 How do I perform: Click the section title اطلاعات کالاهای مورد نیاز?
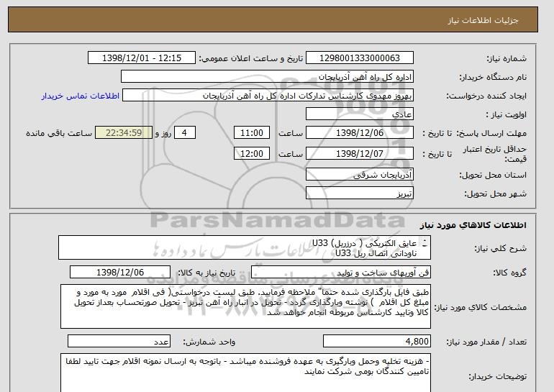[473, 224]
